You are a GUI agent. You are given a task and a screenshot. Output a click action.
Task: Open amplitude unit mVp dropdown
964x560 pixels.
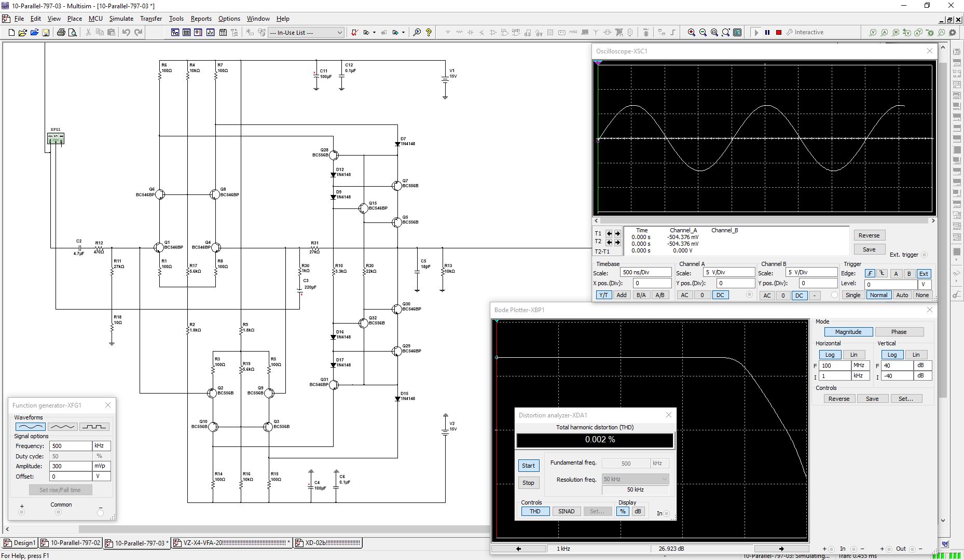(101, 466)
